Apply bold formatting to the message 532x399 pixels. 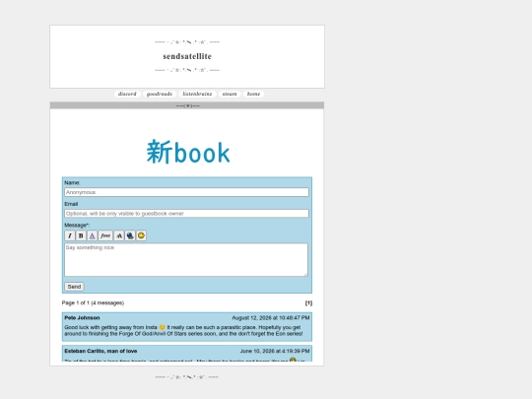[81, 235]
